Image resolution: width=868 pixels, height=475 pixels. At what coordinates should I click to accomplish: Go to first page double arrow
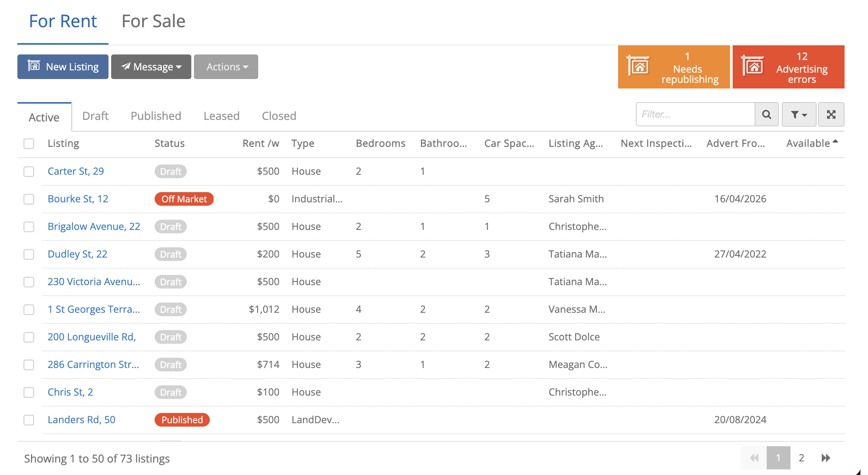(754, 458)
